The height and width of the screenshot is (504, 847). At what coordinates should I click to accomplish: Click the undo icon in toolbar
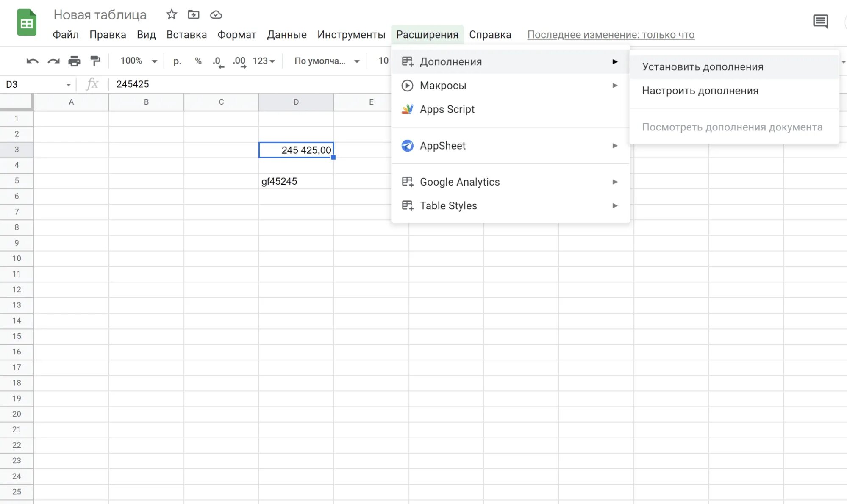[33, 61]
